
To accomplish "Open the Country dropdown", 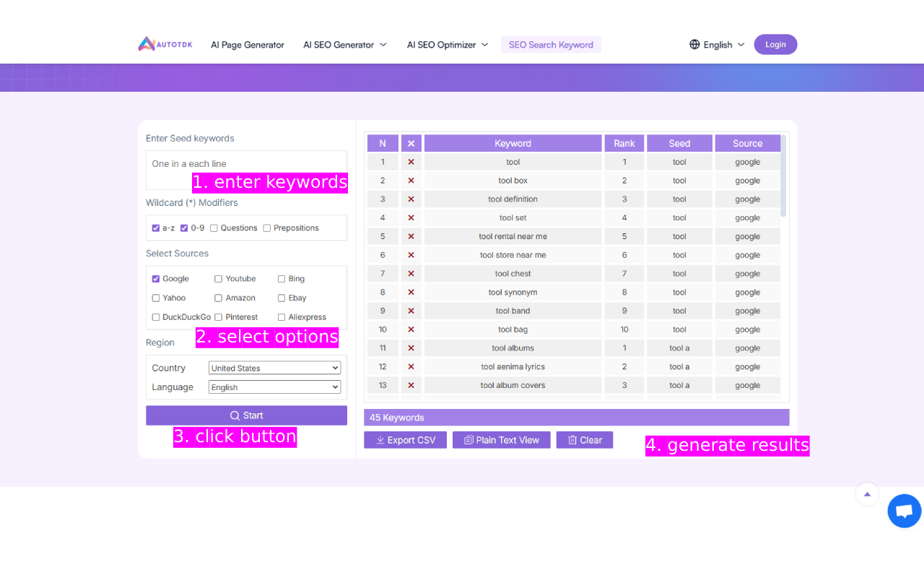I will (x=274, y=368).
